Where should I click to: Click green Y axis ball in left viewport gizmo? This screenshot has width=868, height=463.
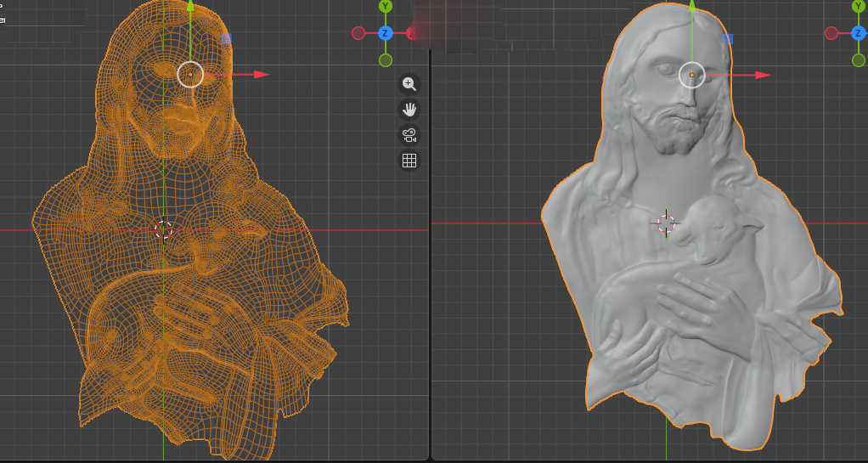[x=386, y=7]
